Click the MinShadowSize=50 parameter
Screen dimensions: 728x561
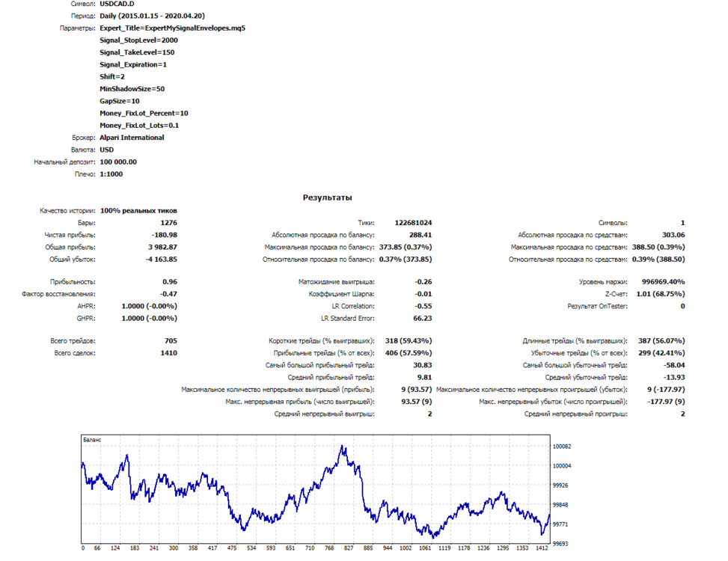pos(132,88)
